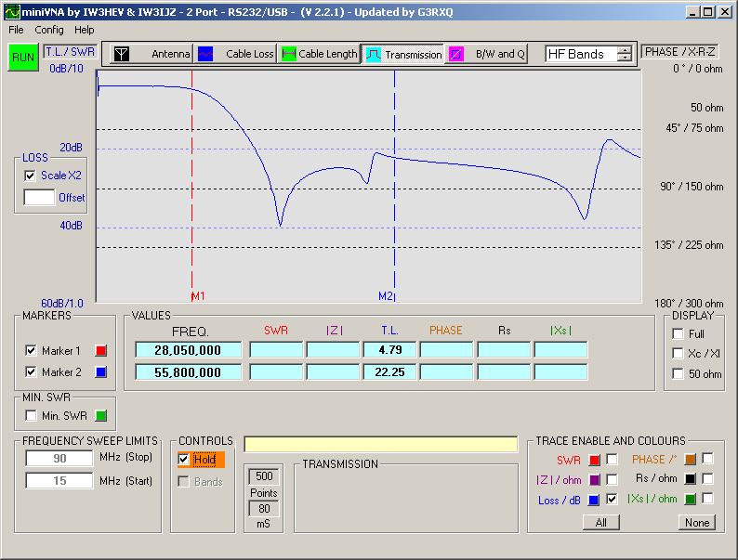Click the Cable Length green icon
The image size is (738, 560).
click(288, 54)
